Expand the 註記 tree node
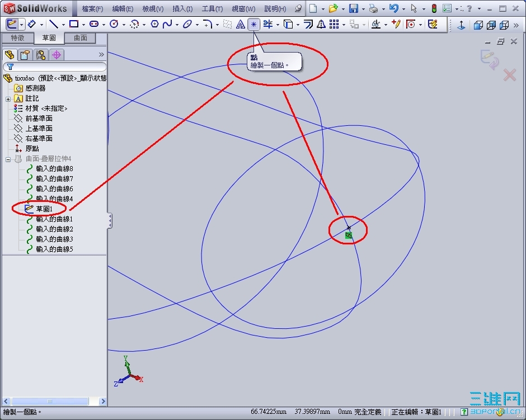The height and width of the screenshot is (420, 526). (8, 99)
